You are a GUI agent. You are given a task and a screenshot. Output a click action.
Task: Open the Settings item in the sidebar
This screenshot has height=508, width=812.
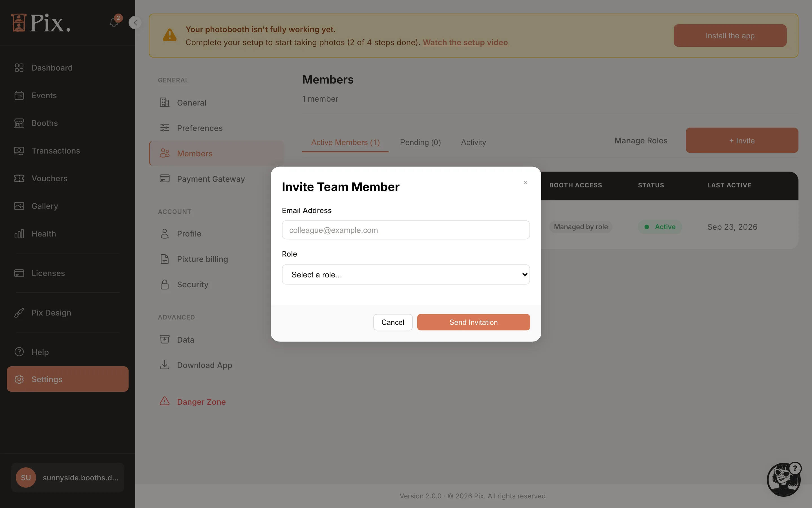(67, 379)
